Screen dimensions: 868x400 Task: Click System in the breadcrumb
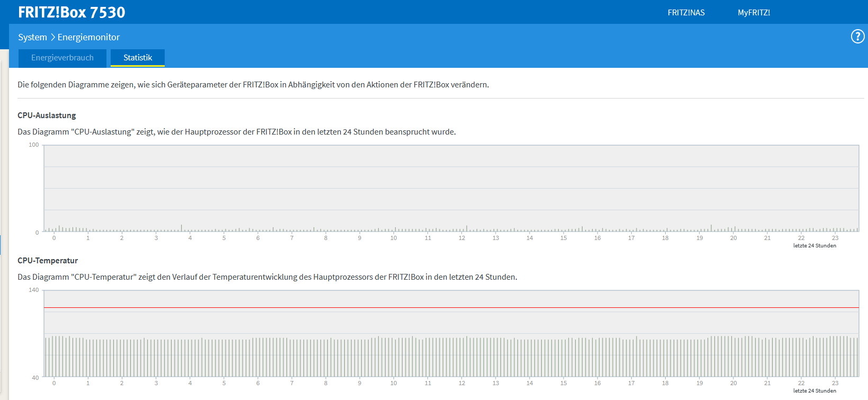click(x=32, y=37)
